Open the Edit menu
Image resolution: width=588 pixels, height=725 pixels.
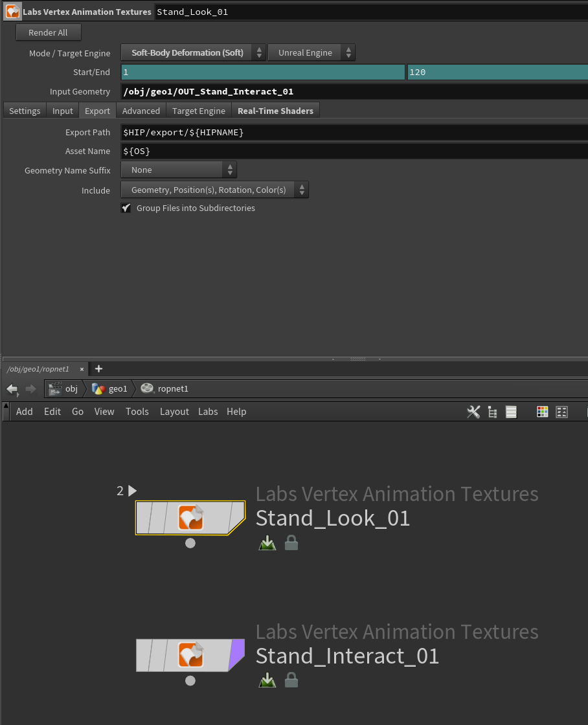click(52, 412)
